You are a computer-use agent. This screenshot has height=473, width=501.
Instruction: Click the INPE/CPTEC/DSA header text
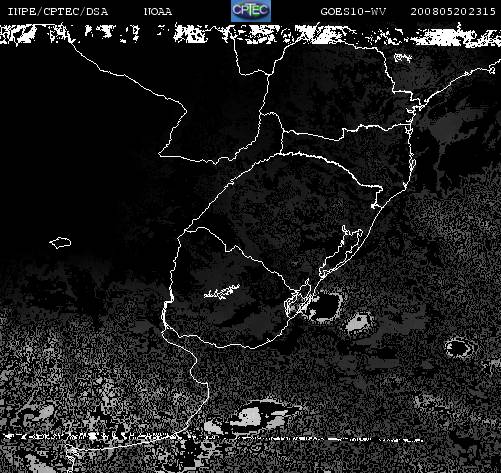point(58,12)
